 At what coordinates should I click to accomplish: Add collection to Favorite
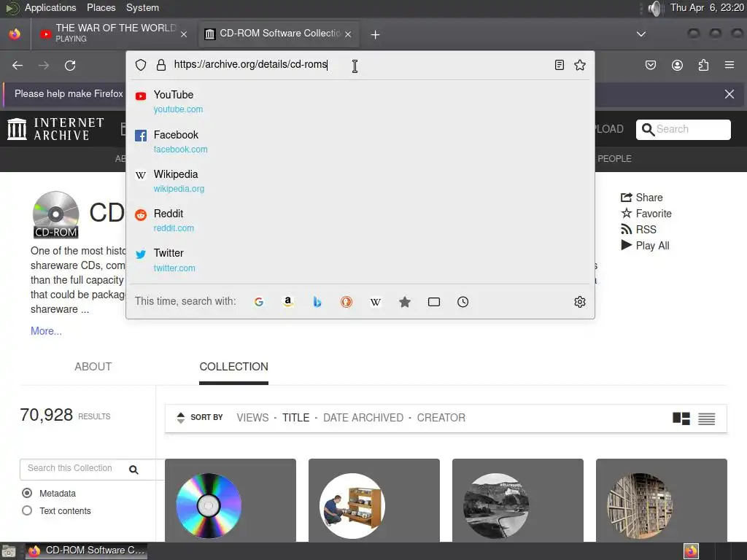[x=646, y=214]
